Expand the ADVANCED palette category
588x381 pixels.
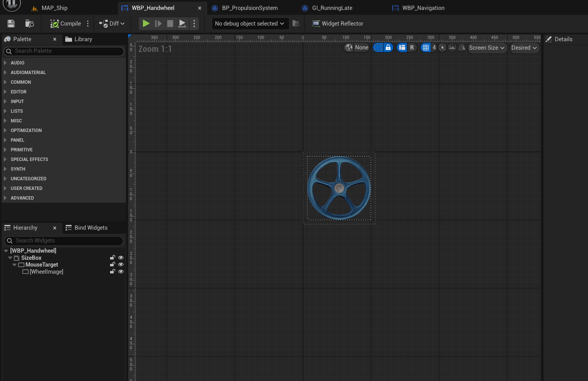click(x=5, y=198)
